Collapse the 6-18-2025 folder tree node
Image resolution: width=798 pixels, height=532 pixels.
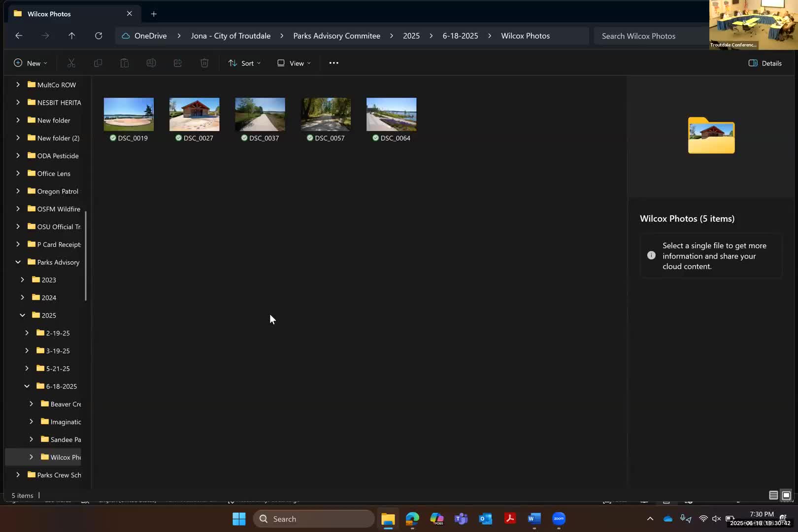click(27, 386)
